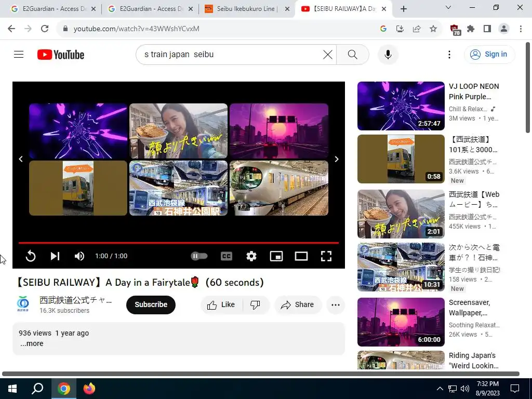The image size is (532, 399).
Task: Share the video
Action: click(298, 304)
